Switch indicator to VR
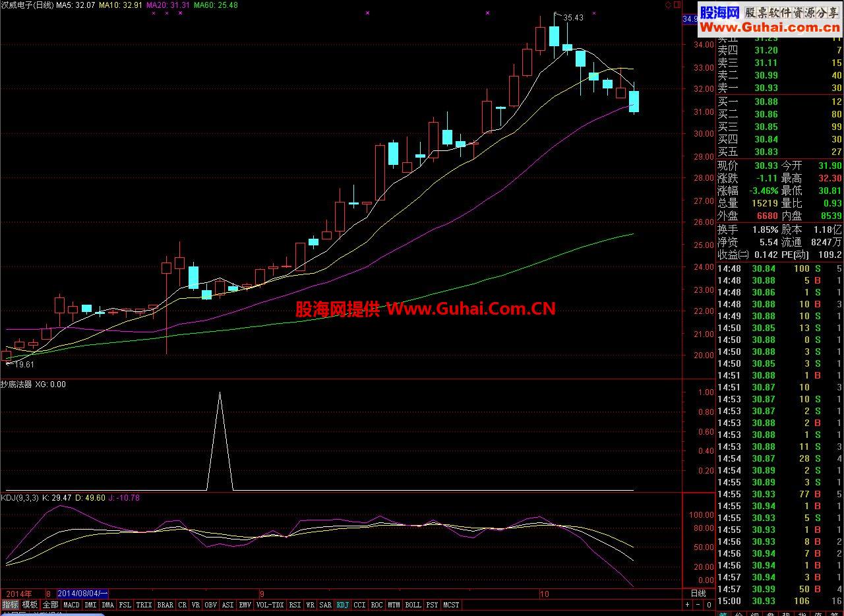The width and height of the screenshot is (844, 616). tap(196, 604)
